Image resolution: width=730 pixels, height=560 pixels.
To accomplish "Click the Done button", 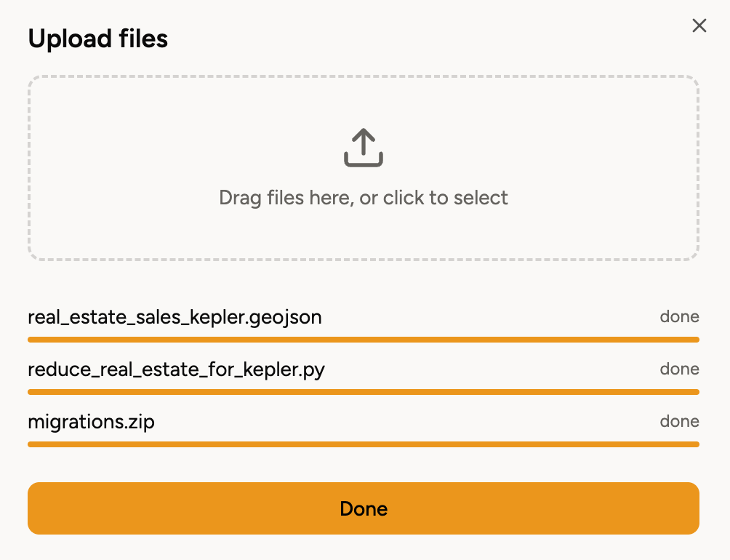I will 364,508.
